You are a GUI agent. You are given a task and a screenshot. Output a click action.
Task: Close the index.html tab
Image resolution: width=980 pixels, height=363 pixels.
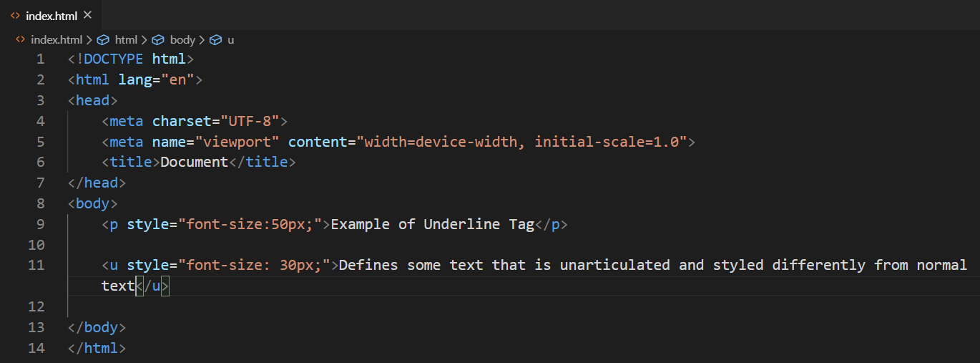pyautogui.click(x=87, y=15)
